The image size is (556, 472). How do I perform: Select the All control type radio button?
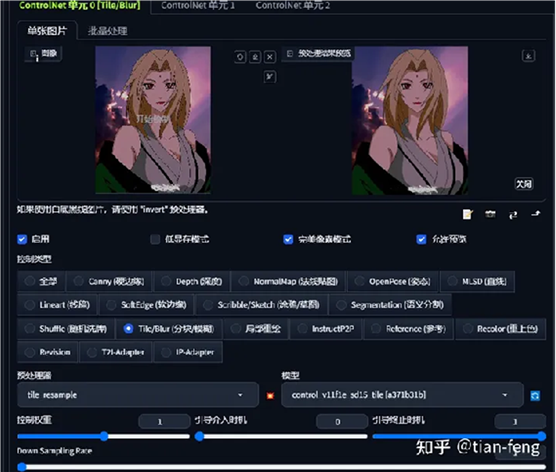[41, 281]
